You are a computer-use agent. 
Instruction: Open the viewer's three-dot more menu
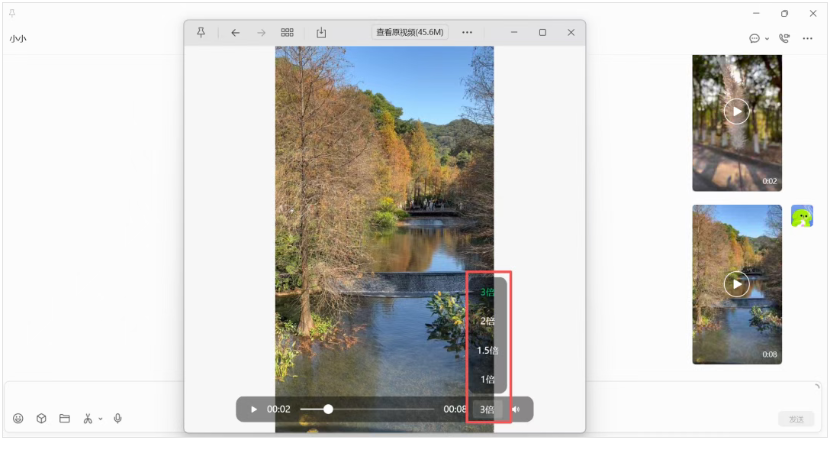click(467, 32)
